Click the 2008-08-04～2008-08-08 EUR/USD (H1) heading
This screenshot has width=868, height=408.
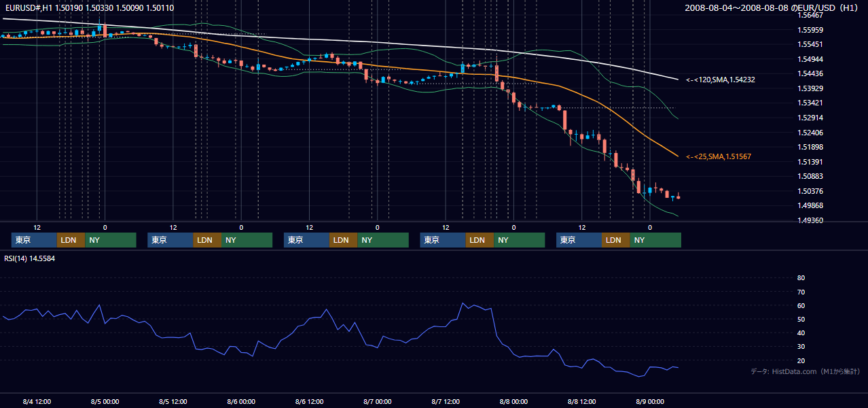coord(773,7)
